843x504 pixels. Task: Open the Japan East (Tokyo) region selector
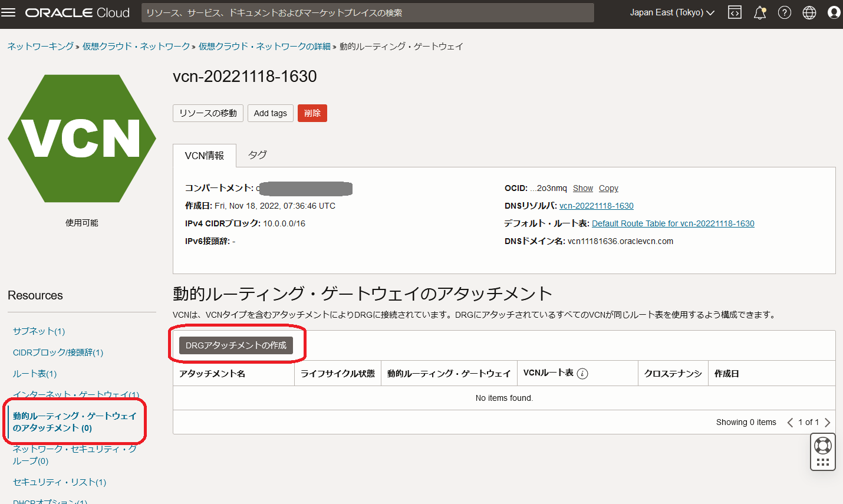(x=671, y=12)
